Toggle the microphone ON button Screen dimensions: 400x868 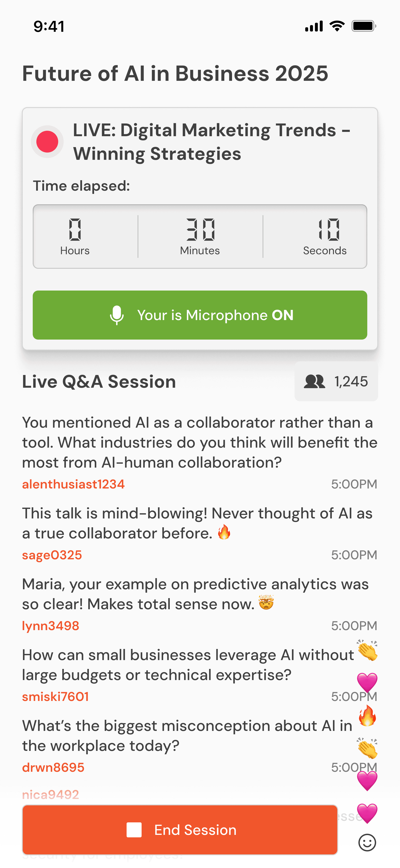200,315
